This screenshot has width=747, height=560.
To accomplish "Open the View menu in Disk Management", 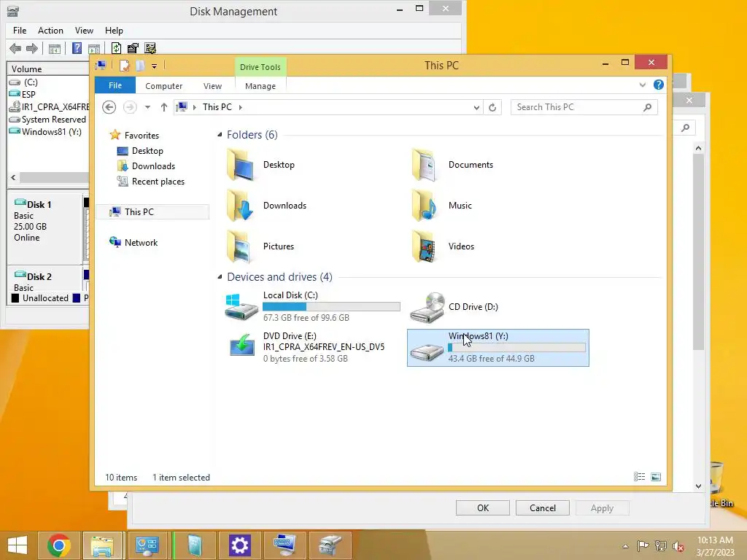I will click(84, 31).
